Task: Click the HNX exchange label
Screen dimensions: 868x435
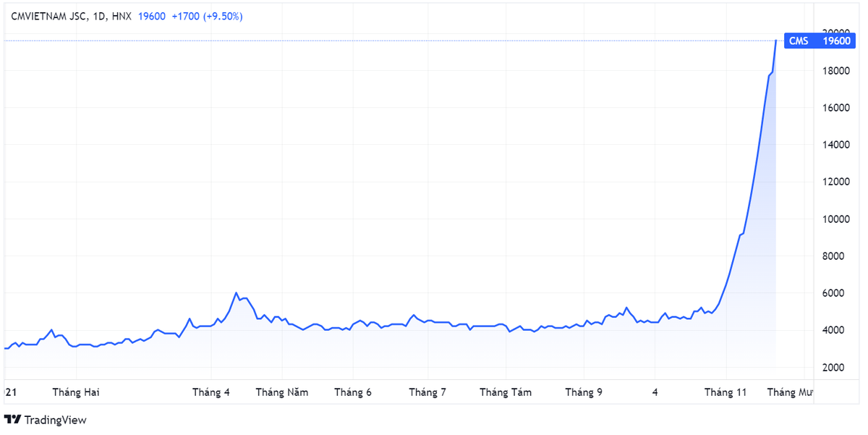Action: pyautogui.click(x=122, y=16)
